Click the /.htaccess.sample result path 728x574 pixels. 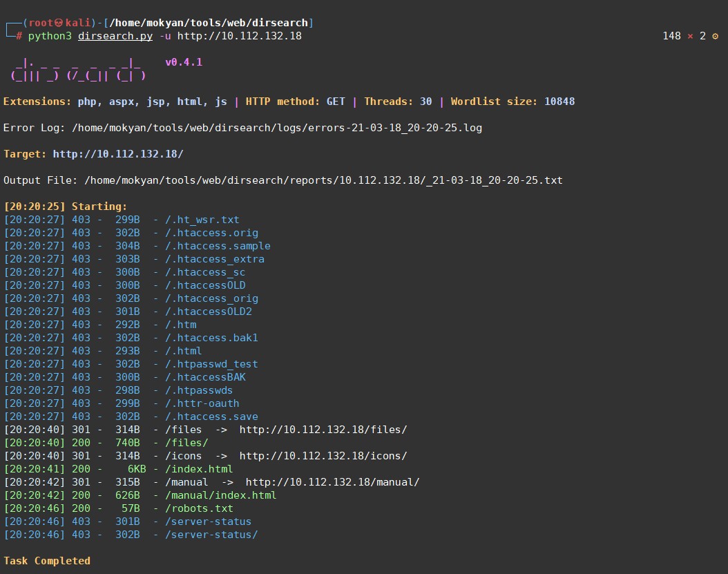click(218, 246)
